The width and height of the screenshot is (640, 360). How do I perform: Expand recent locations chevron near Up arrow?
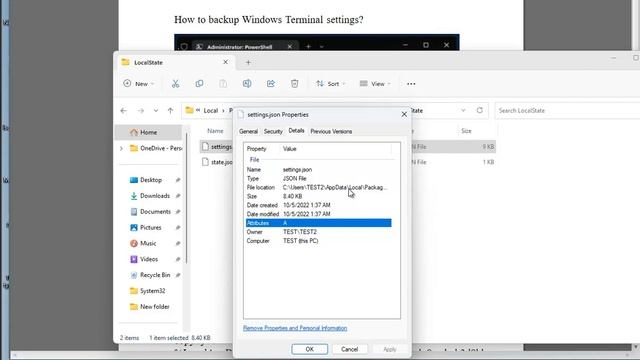coord(156,111)
